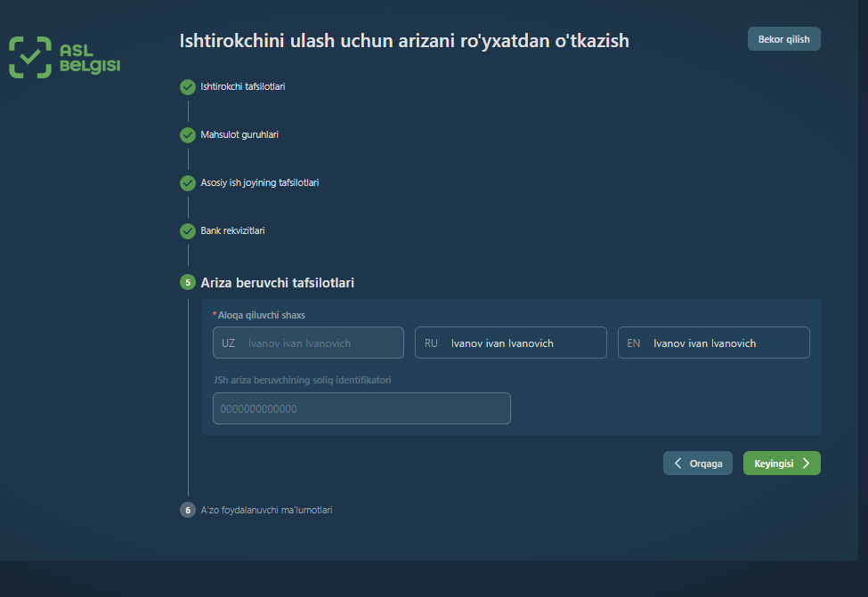Click the step 5 number badge
The height and width of the screenshot is (597, 868).
point(188,282)
